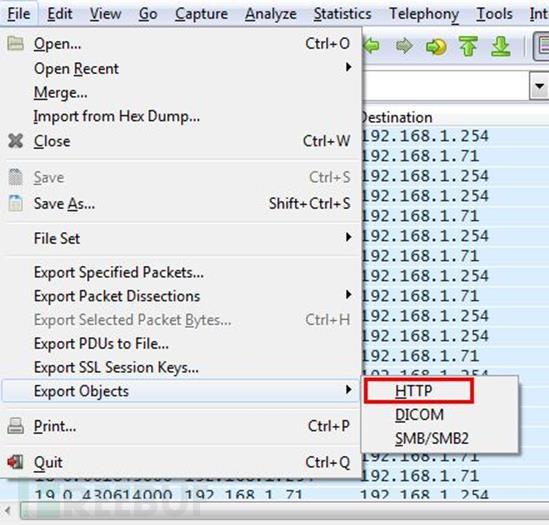Image resolution: width=549 pixels, height=525 pixels.
Task: Click the green forward arrow toolbar icon
Action: point(404,46)
